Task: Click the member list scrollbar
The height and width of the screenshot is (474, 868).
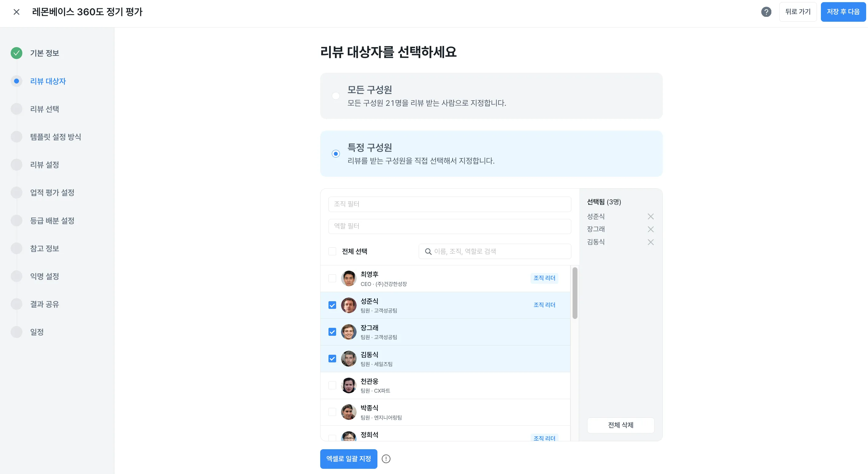Action: pyautogui.click(x=574, y=293)
